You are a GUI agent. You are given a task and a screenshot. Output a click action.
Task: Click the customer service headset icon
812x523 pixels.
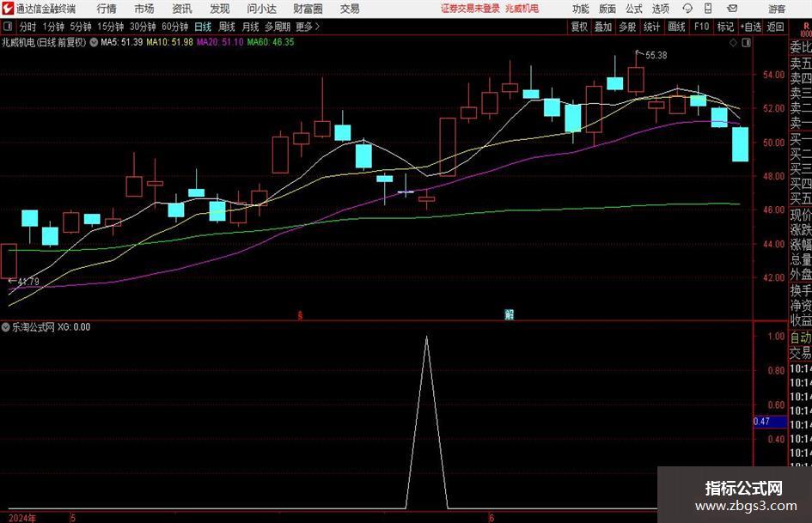[x=687, y=9]
